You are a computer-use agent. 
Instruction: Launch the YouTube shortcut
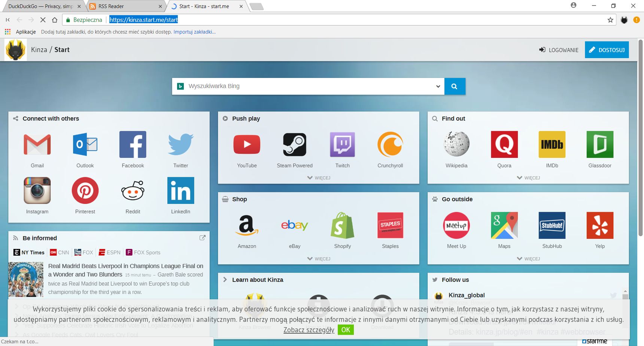(247, 144)
